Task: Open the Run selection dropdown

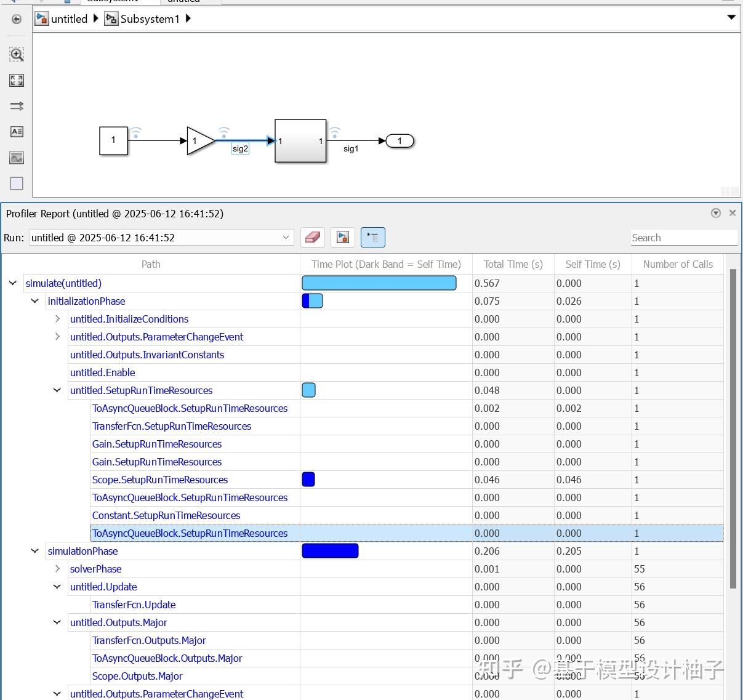Action: tap(285, 237)
